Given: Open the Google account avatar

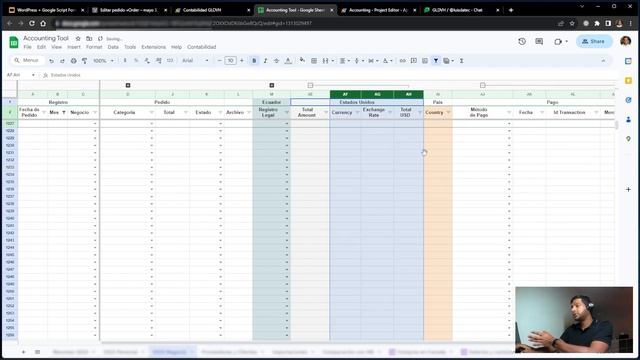Looking at the screenshot, I should coord(625,41).
